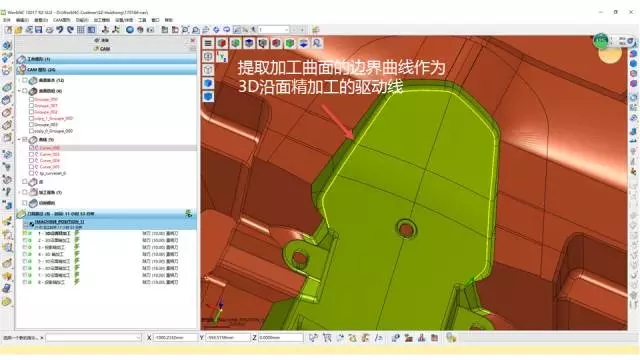The height and width of the screenshot is (360, 640).
Task: Tick the Curve_005 checkbox
Action: tap(31, 167)
